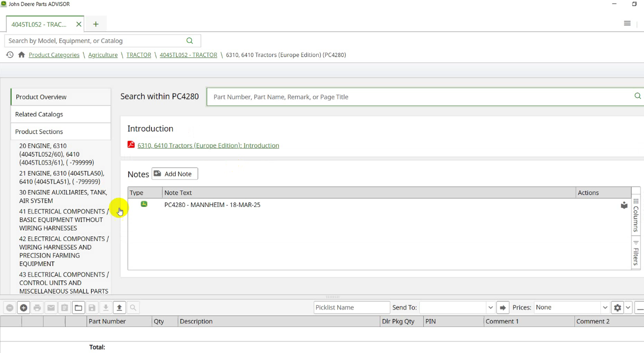Viewport: 644px width, 353px height.
Task: Click the TRACTOR breadcrumb link
Action: click(x=139, y=55)
